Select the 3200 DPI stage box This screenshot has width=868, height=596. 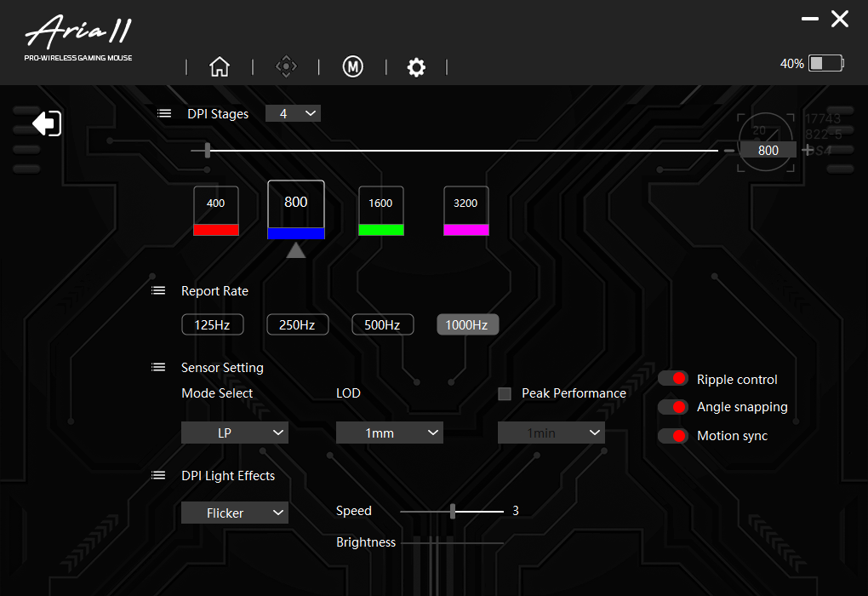(465, 204)
